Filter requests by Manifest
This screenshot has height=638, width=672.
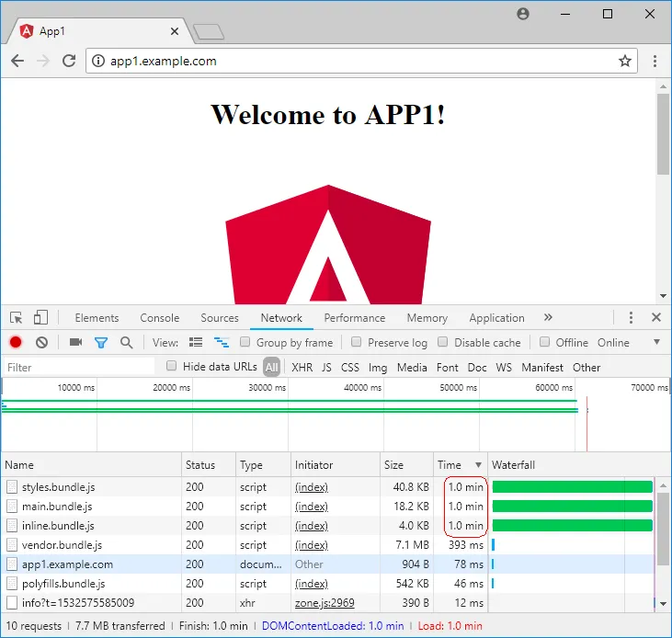click(x=542, y=368)
